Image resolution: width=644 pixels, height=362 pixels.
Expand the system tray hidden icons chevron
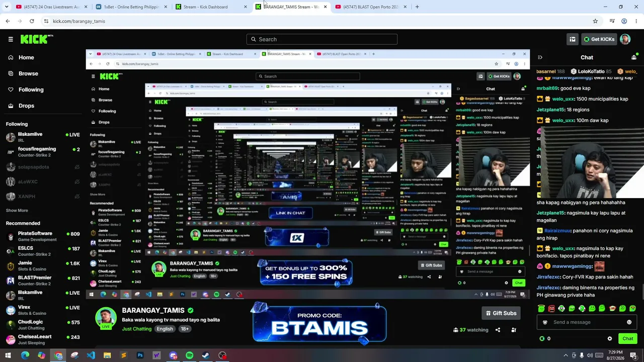[x=566, y=355]
